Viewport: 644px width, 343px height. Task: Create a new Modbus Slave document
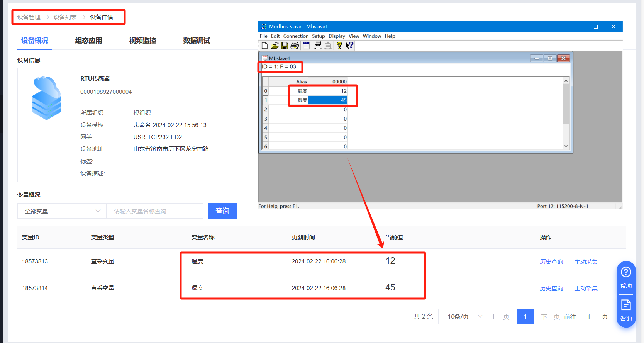click(x=264, y=46)
